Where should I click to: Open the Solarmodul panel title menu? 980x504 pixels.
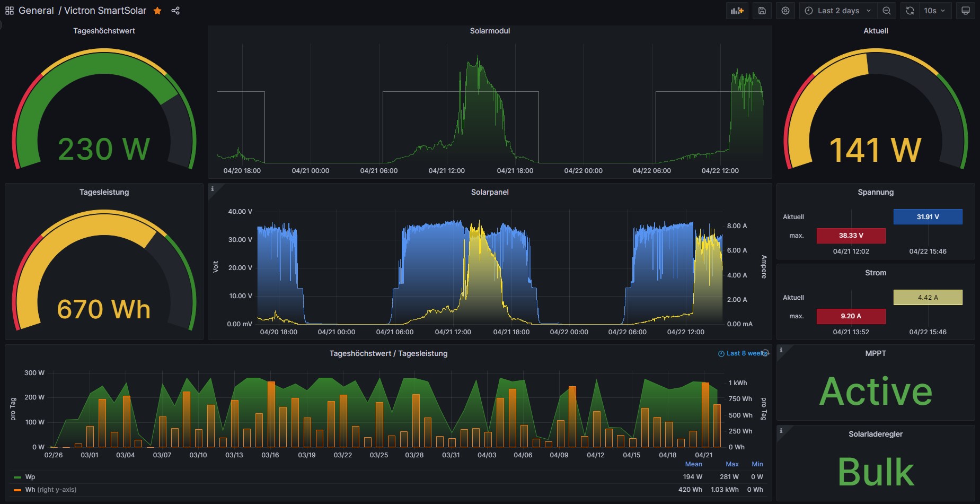coord(490,31)
